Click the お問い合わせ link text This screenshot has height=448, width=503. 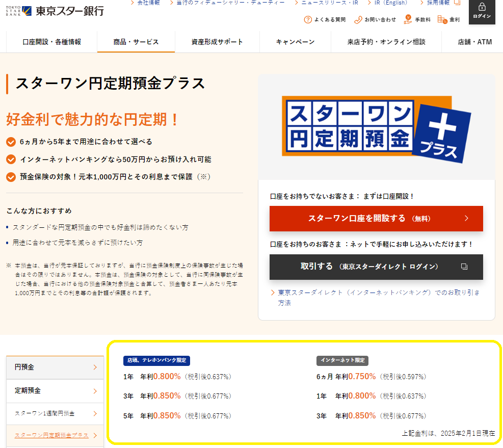tap(380, 20)
